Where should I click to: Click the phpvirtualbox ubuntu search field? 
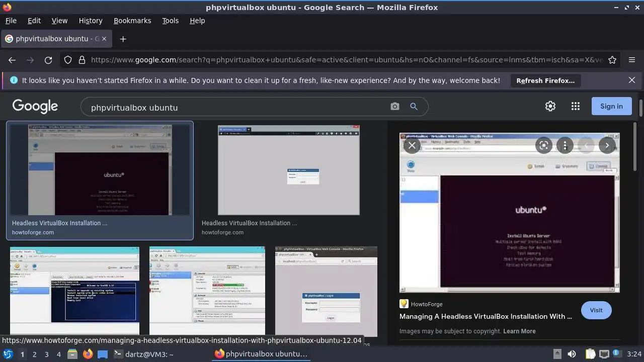(236, 107)
